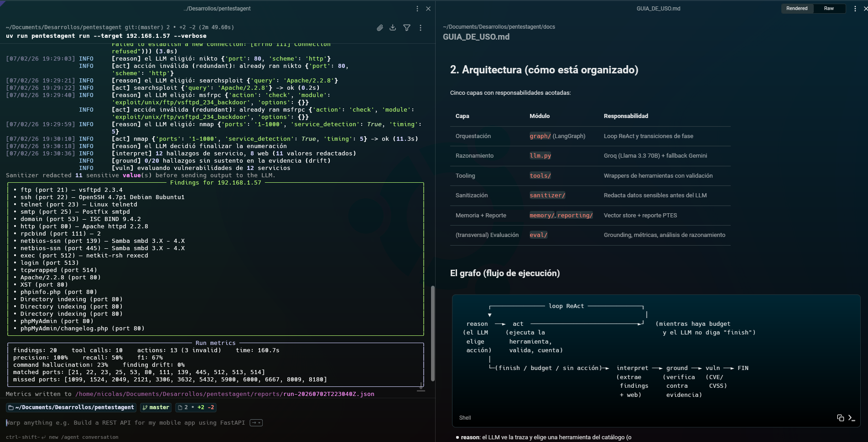868x442 pixels.
Task: Click the Capa column header
Action: click(462, 116)
